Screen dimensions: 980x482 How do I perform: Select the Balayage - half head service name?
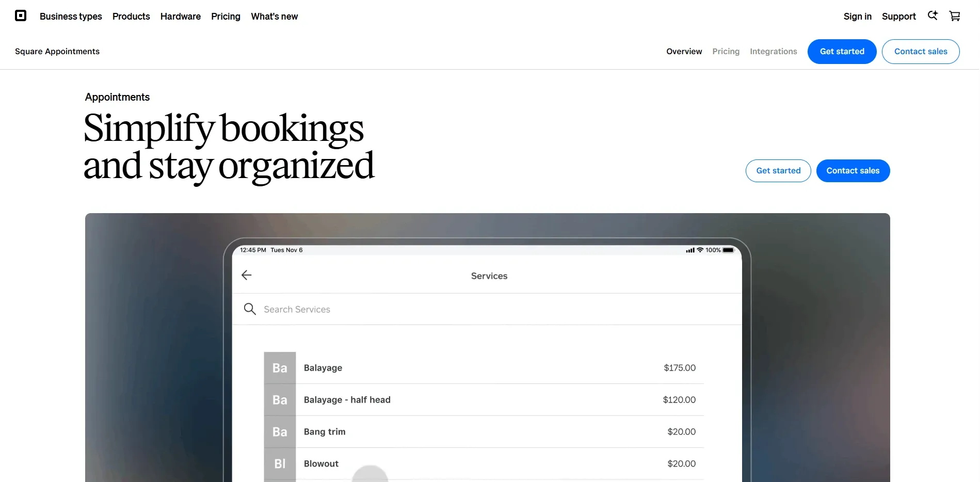pyautogui.click(x=347, y=400)
